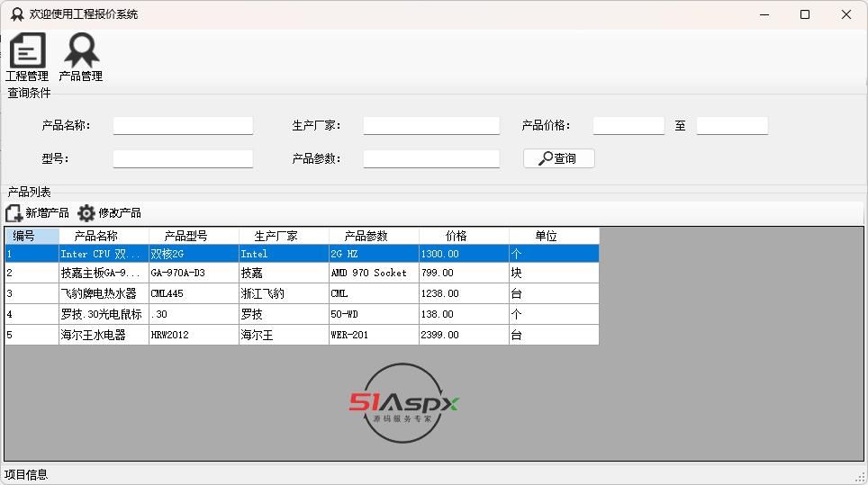Image resolution: width=868 pixels, height=485 pixels.
Task: Focus the 型号 input field
Action: coord(183,158)
